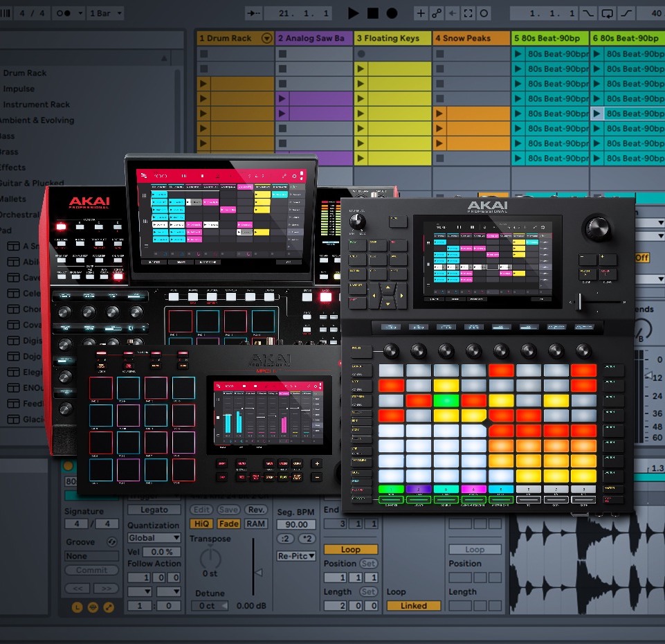Screen dimensions: 665x644
Task: Open the first Follow Action dropdown
Action: coord(140,591)
